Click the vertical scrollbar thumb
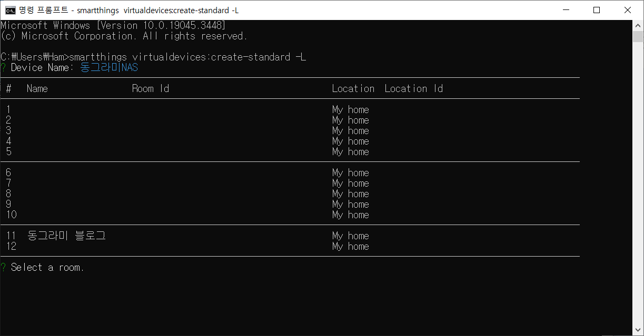Viewport: 644px width, 336px height. [638, 36]
